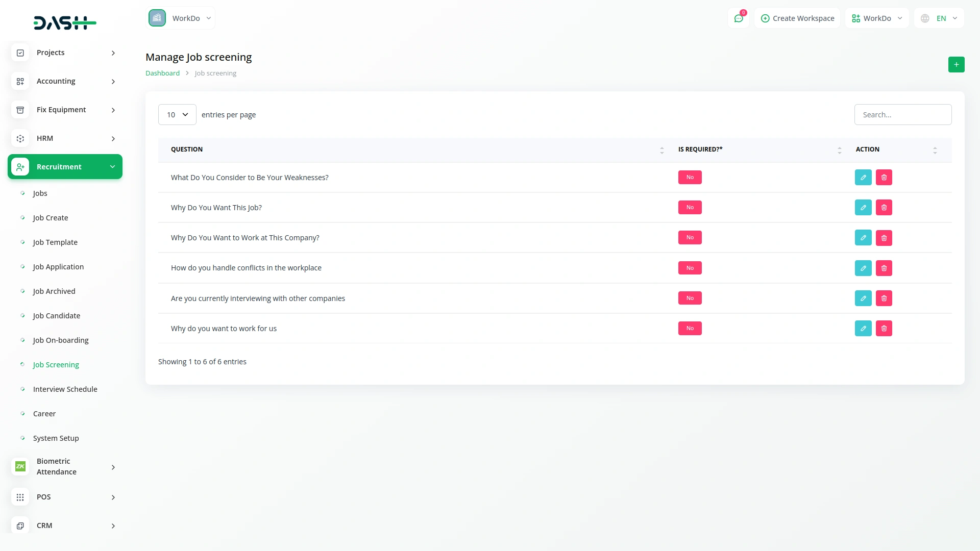Image resolution: width=980 pixels, height=551 pixels.
Task: Expand the WorkDo workspace selector at top left
Action: pos(181,18)
